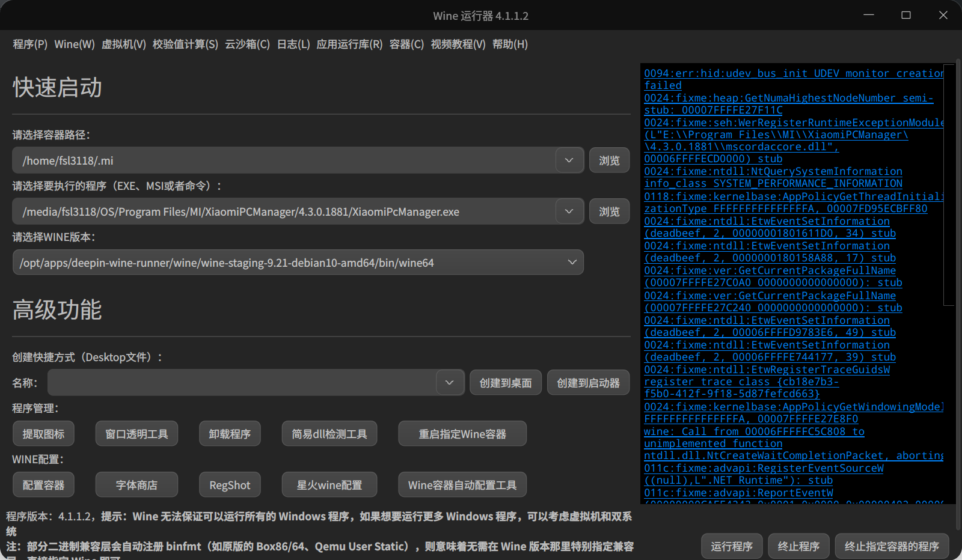Open the 帮助(H) menu
Screen dimensions: 962x560
[x=510, y=44]
